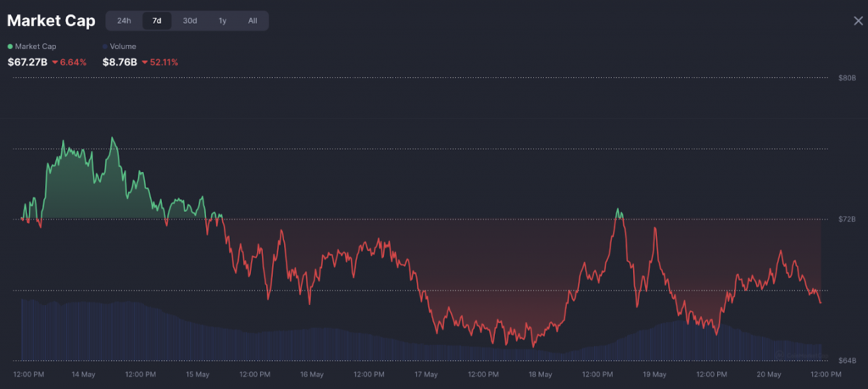Screen dimensions: 868x389
Task: Select the 24h time range tab
Action: pyautogui.click(x=124, y=20)
